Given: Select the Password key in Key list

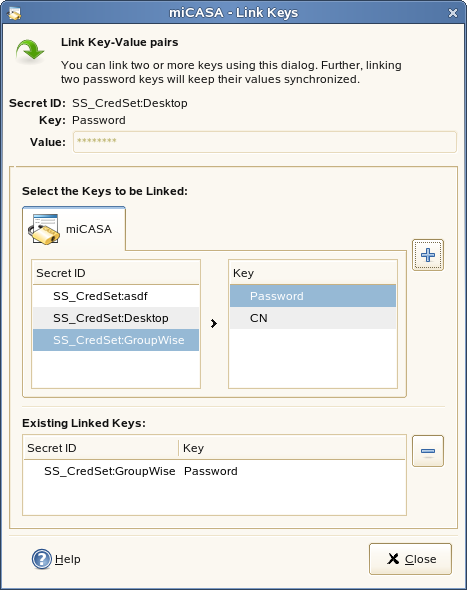Looking at the screenshot, I should (313, 296).
